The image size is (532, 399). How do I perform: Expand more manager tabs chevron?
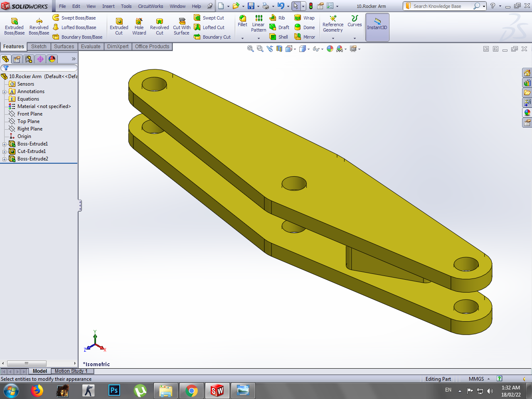tap(74, 59)
